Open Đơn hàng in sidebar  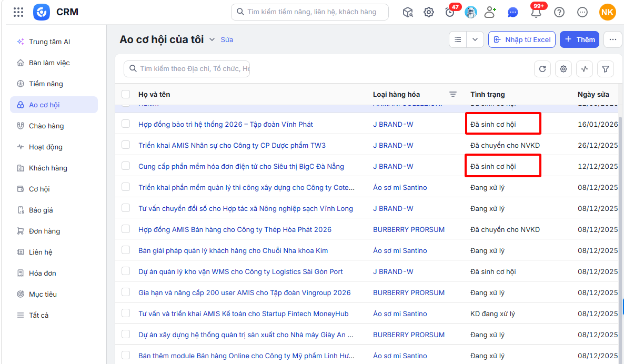click(x=54, y=231)
